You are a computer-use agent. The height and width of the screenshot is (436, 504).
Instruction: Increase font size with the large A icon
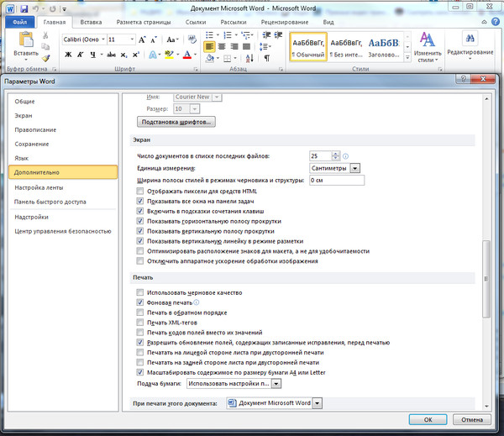point(142,39)
